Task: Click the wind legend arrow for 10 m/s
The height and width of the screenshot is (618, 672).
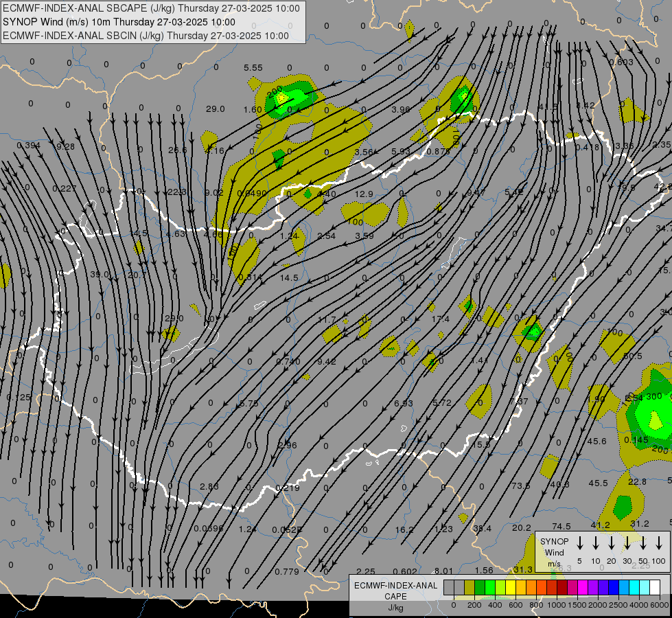Action: tap(596, 543)
